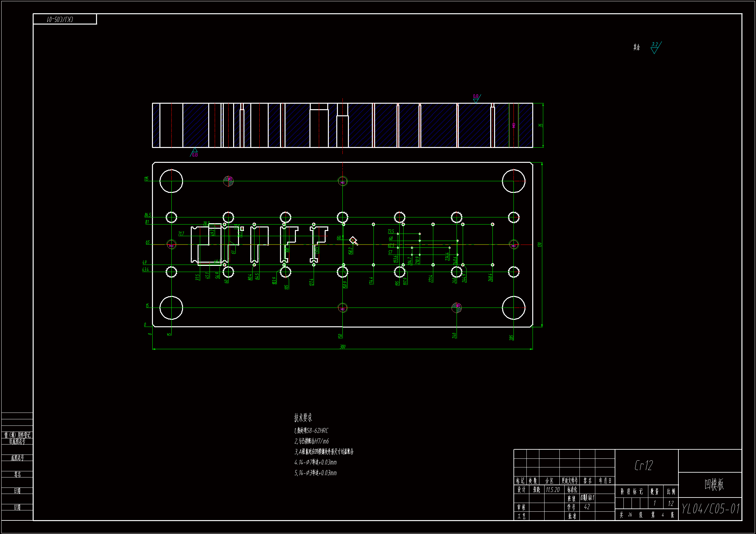Select the large bottom-right guide hole circle
756x534 pixels.
pyautogui.click(x=513, y=308)
